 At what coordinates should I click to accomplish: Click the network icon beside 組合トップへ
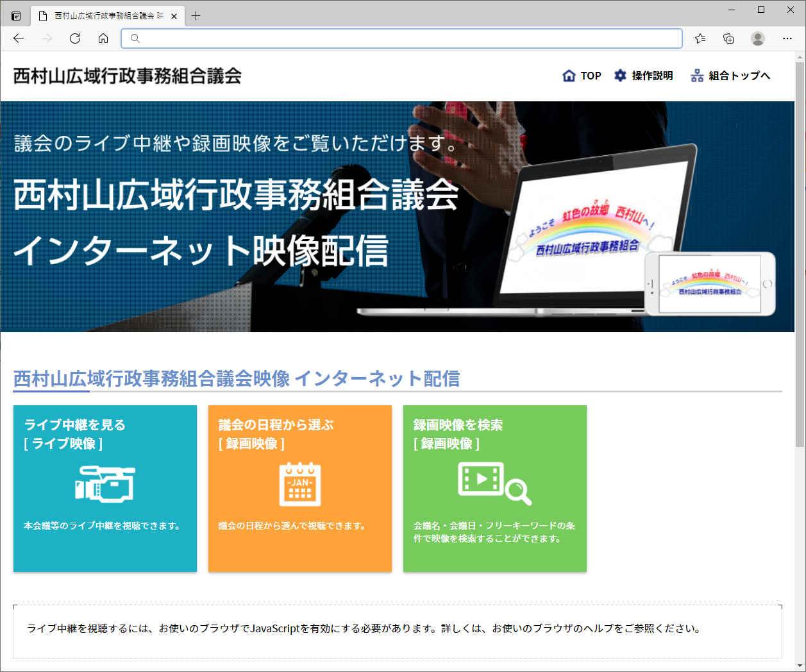(697, 76)
